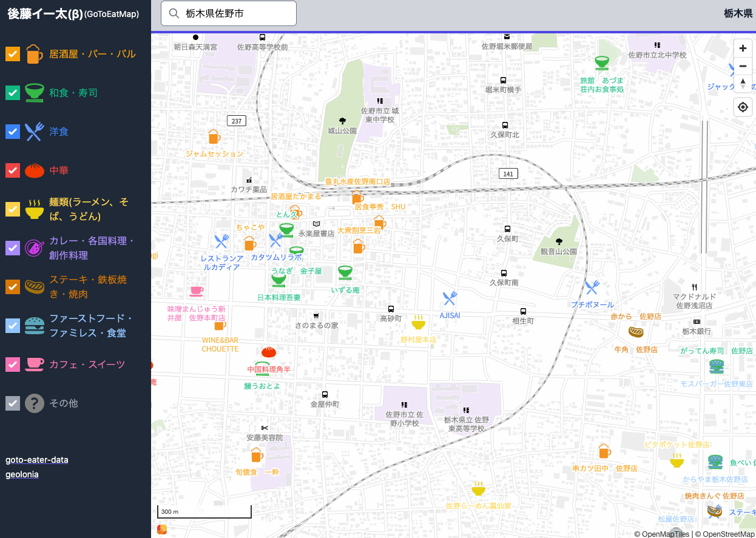Click the compass reset-bearing control
The width and height of the screenshot is (756, 538).
pos(743,85)
